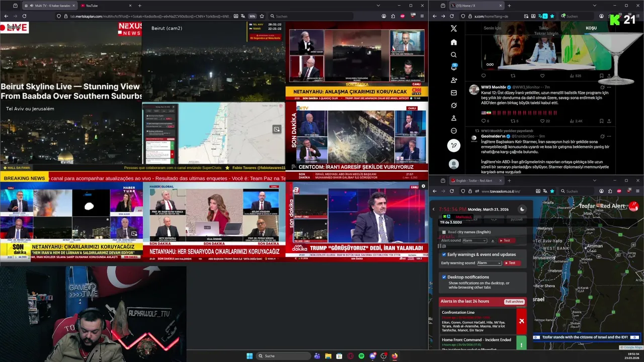
Task: Click X logo in the sidebar
Action: coord(454,29)
